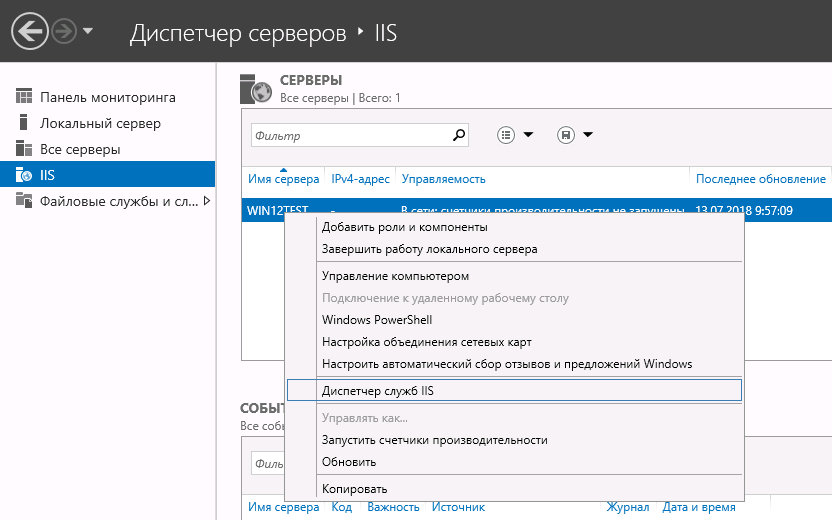Sort by Последнее обновление column header
832x520 pixels.
click(x=760, y=179)
